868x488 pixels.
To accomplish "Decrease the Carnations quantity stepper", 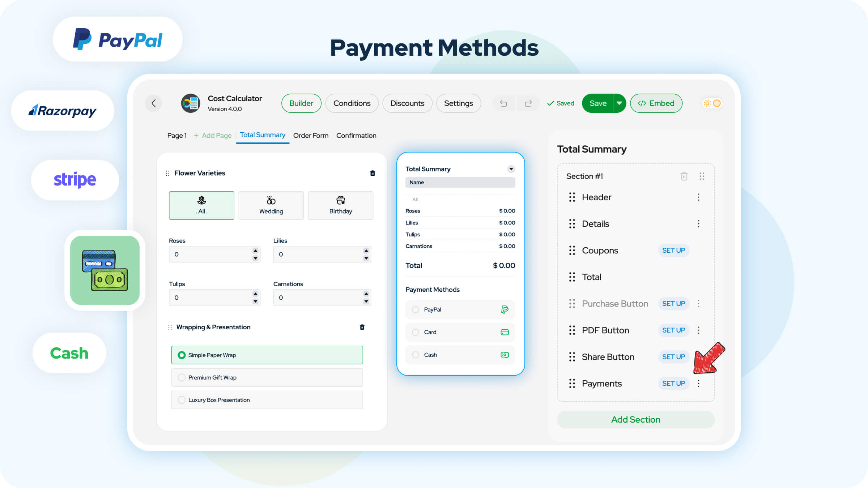I will pos(366,301).
